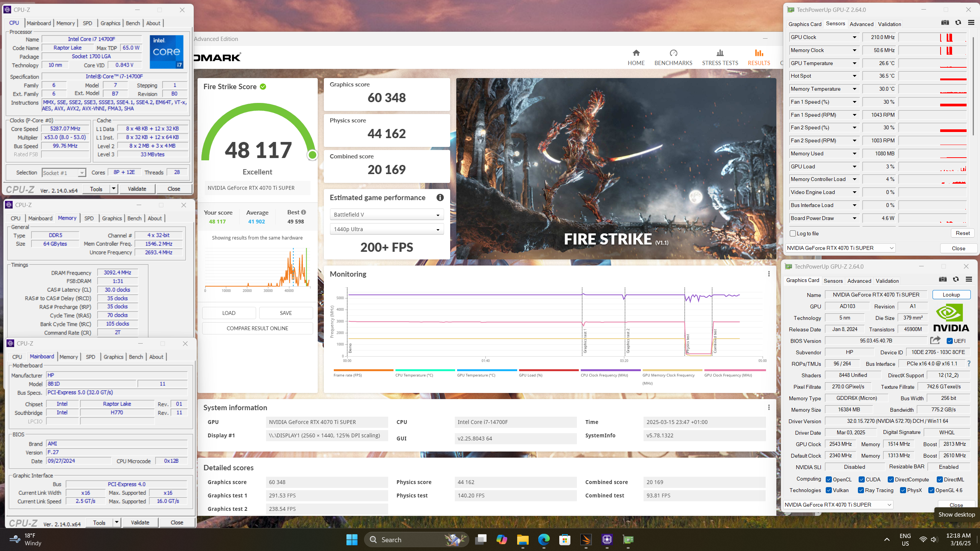
Task: Open the 1440p Ultra resolution dropdown
Action: click(x=387, y=229)
